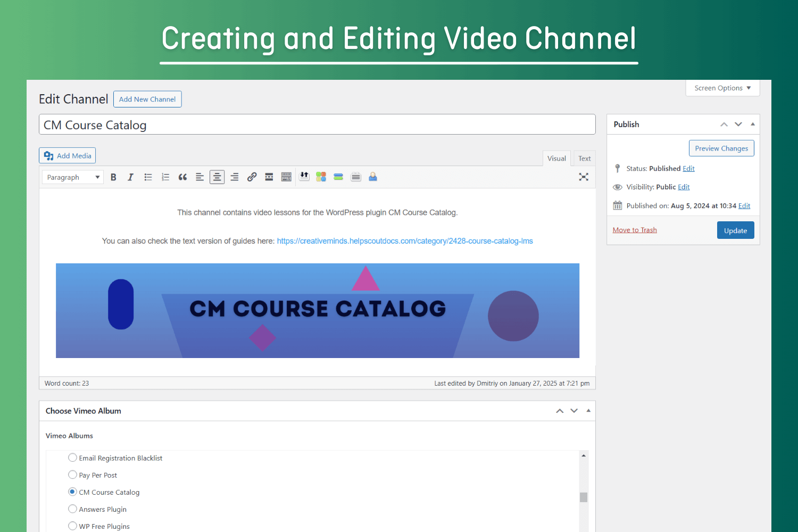Move Publish box up
Screen dimensions: 798x532
click(724, 124)
